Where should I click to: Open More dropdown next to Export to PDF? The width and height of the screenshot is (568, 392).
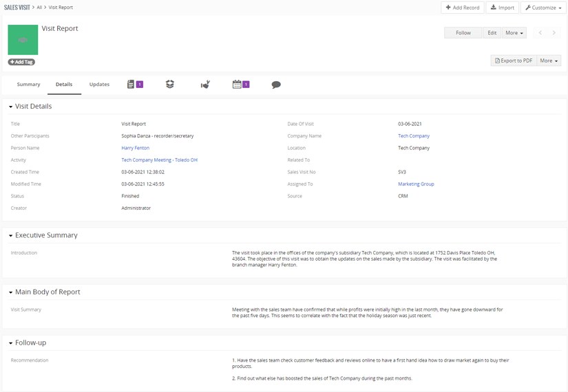(549, 61)
